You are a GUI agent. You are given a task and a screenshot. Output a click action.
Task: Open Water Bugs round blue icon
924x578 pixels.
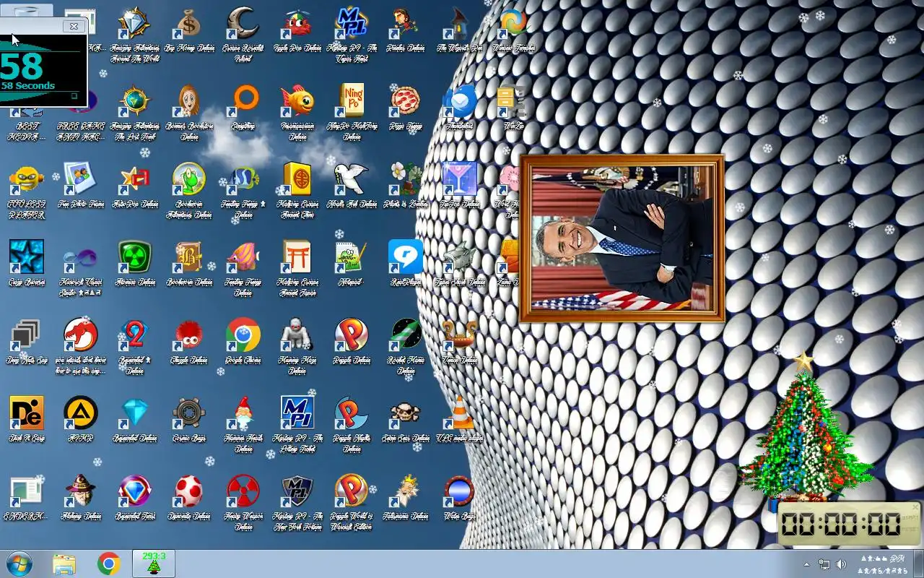pyautogui.click(x=460, y=491)
